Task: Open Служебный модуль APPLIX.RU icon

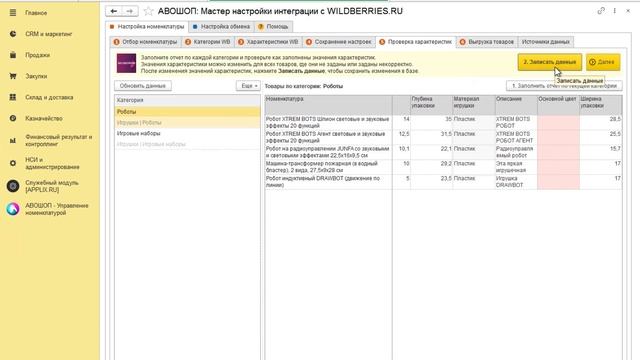Action: pos(13,186)
